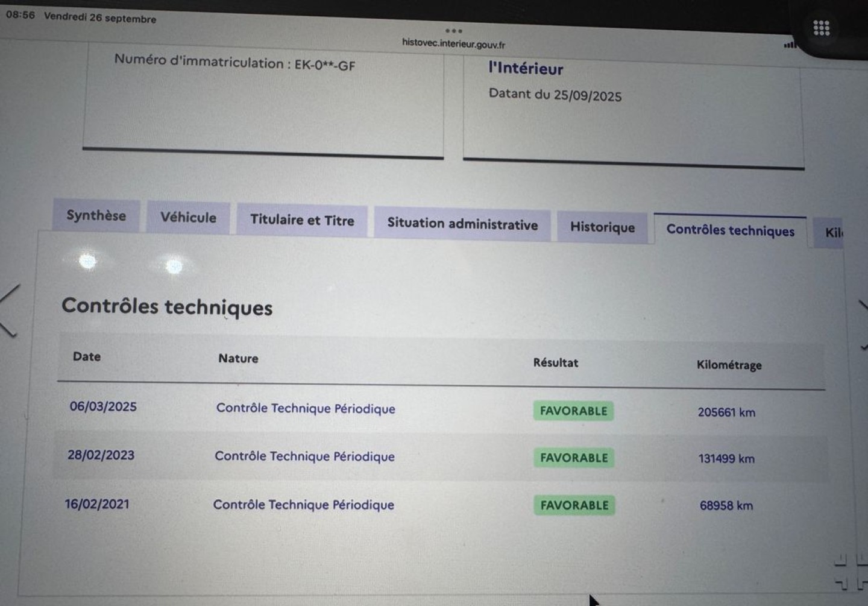Click the Résultat column header
868x606 pixels.
click(x=555, y=362)
